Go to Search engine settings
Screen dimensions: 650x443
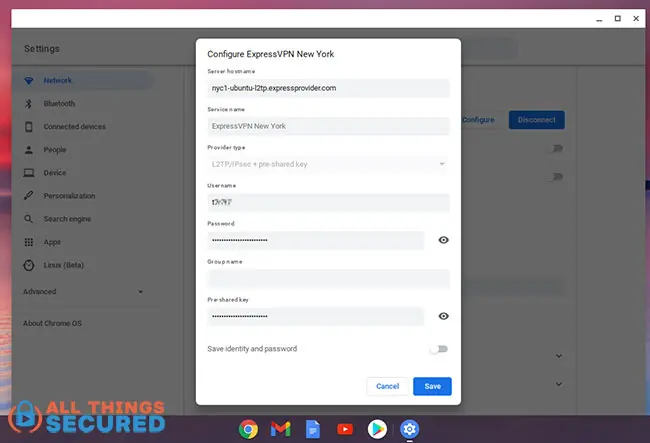point(67,219)
